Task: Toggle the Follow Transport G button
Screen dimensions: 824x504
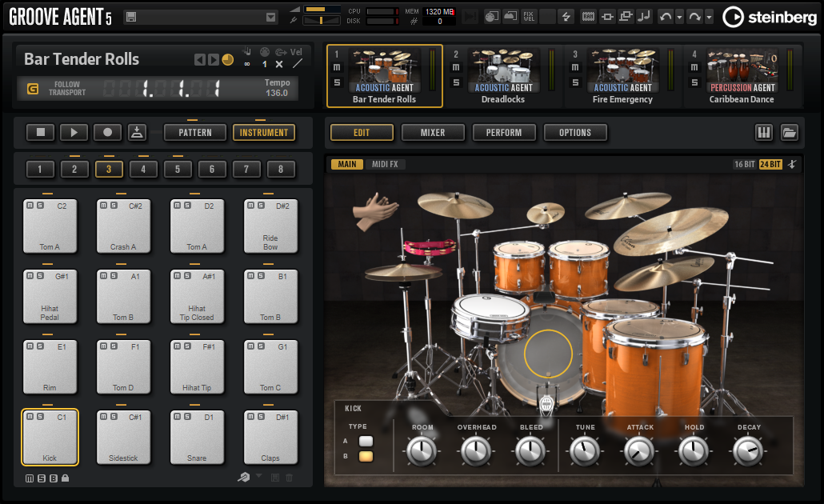Action: 33,88
